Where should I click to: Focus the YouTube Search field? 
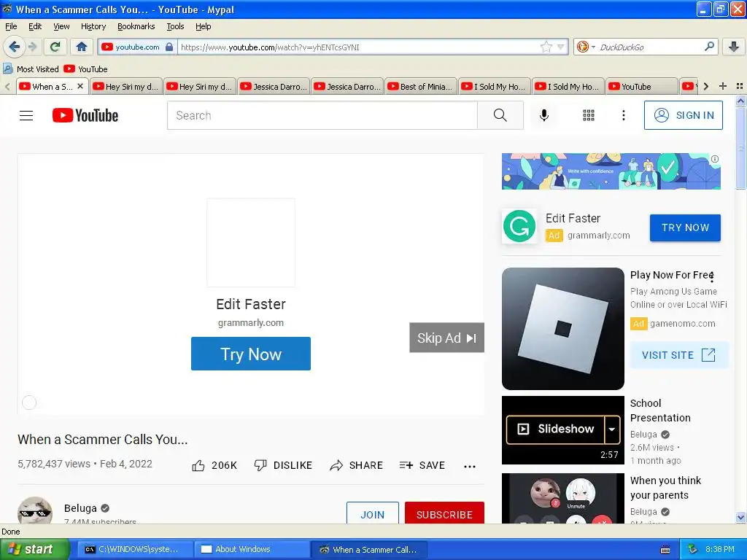tap(322, 115)
